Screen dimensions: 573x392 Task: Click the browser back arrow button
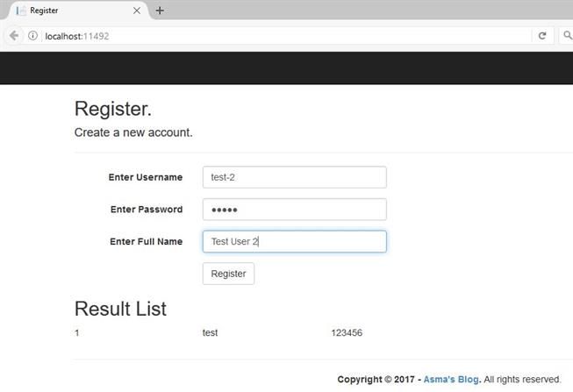pos(14,36)
